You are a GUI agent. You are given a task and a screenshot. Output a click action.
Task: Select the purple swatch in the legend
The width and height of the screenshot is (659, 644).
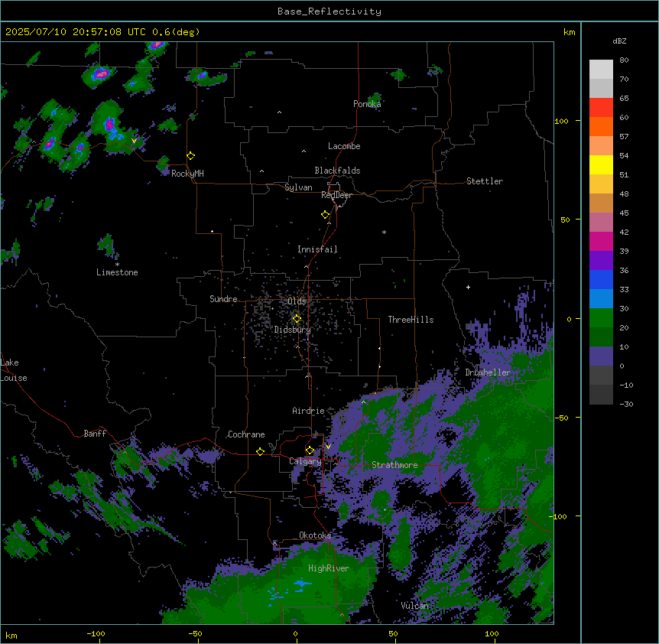point(601,261)
